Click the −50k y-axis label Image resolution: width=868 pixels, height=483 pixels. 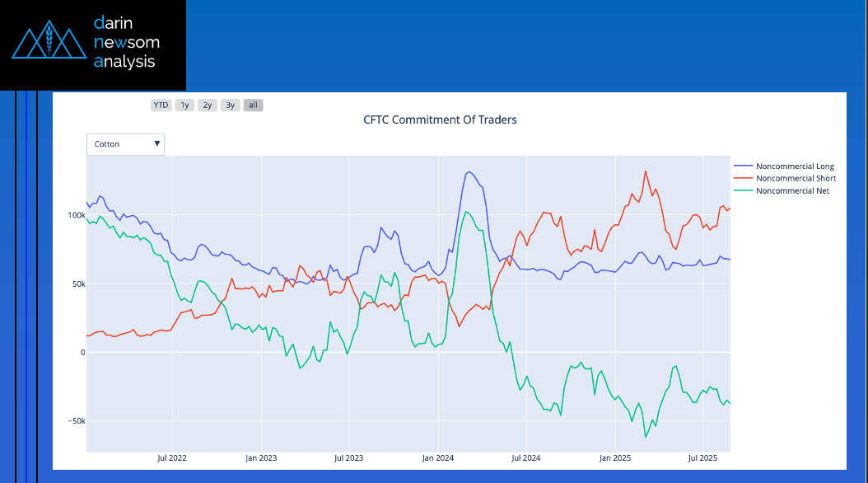[x=74, y=421]
